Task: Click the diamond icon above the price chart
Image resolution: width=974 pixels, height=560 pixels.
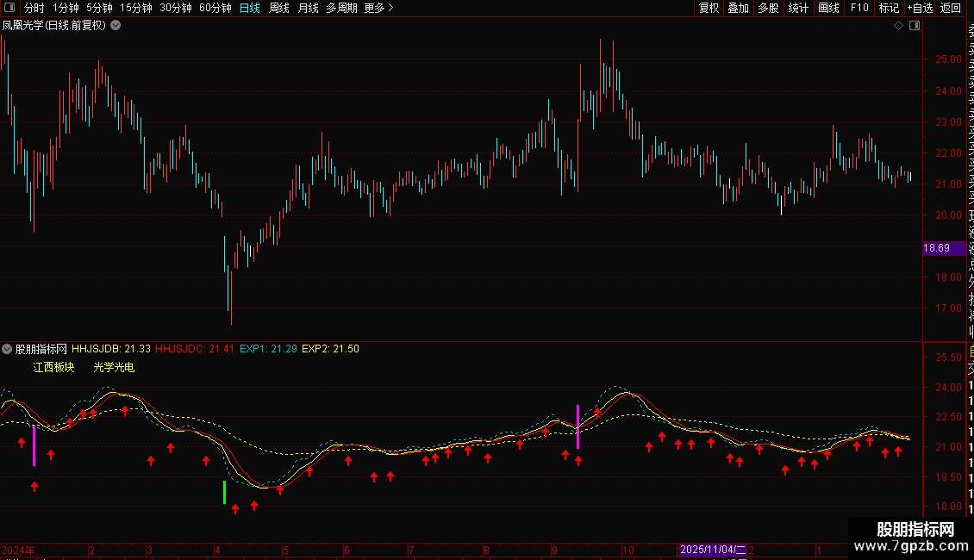Action: click(898, 26)
